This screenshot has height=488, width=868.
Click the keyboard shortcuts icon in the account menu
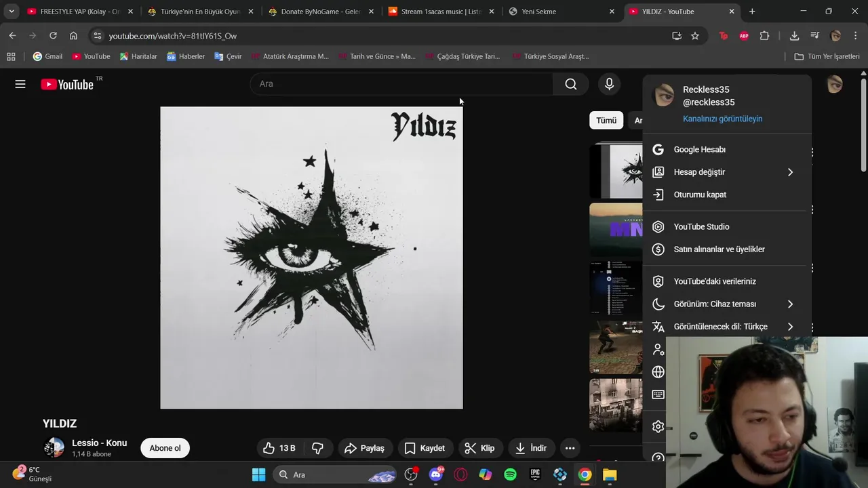(658, 394)
